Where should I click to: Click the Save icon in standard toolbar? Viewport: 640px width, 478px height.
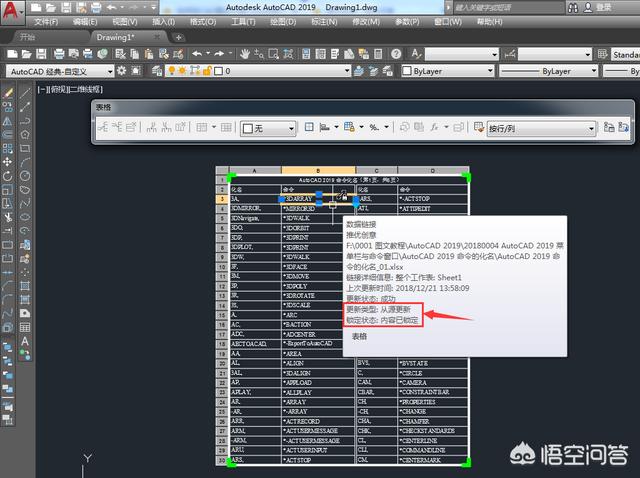tap(41, 54)
